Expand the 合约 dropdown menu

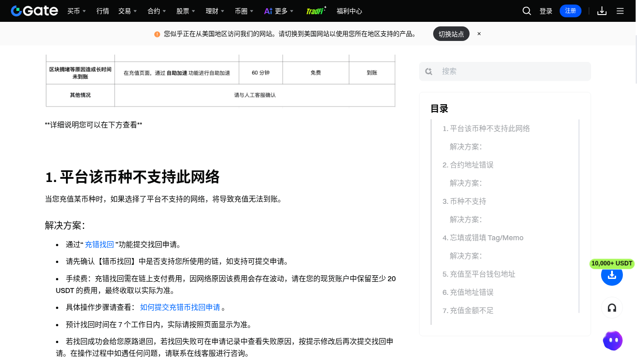(157, 11)
